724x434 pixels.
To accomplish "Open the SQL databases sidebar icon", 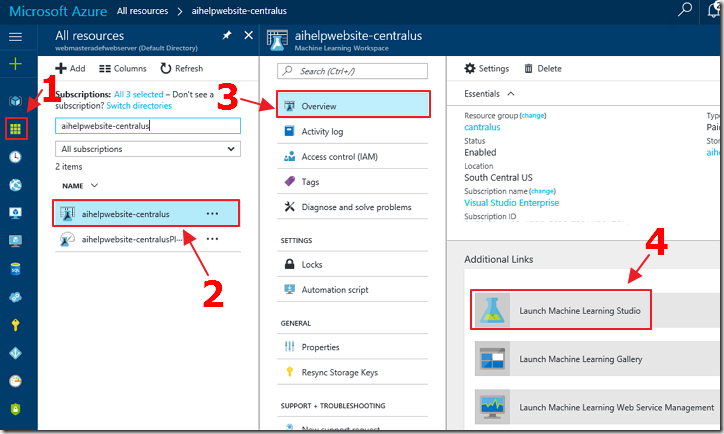I will tap(15, 269).
